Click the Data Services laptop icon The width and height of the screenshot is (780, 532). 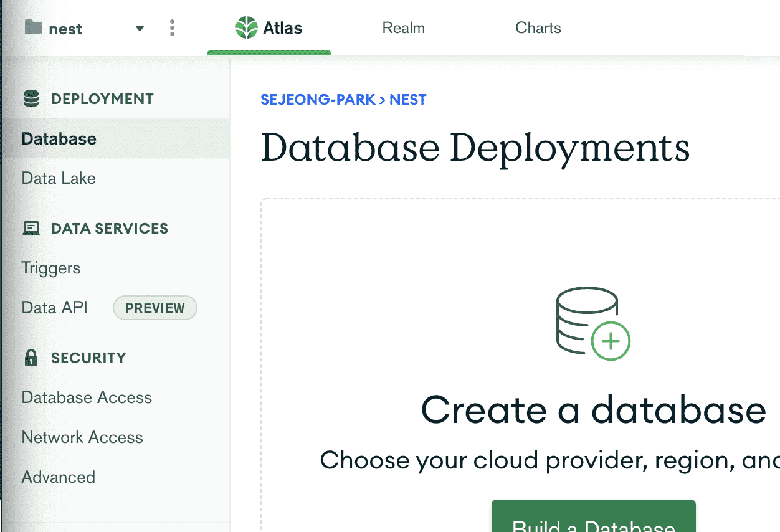31,229
